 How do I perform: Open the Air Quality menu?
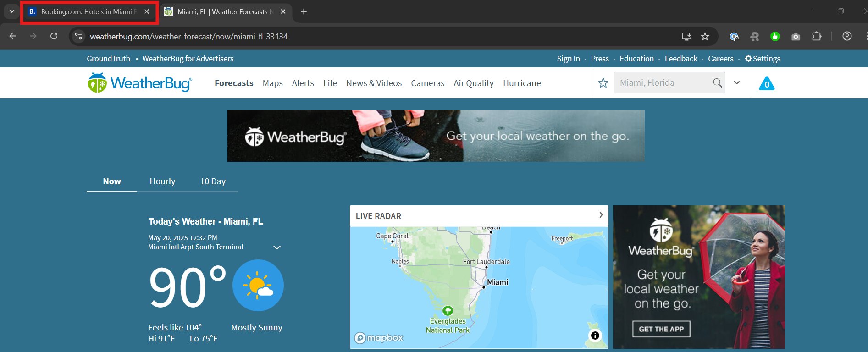(474, 83)
